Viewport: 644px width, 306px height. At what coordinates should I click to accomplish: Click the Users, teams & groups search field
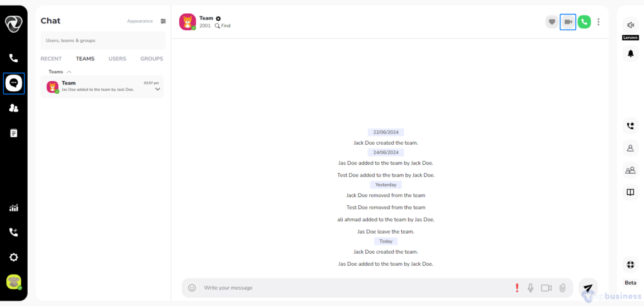tap(103, 41)
